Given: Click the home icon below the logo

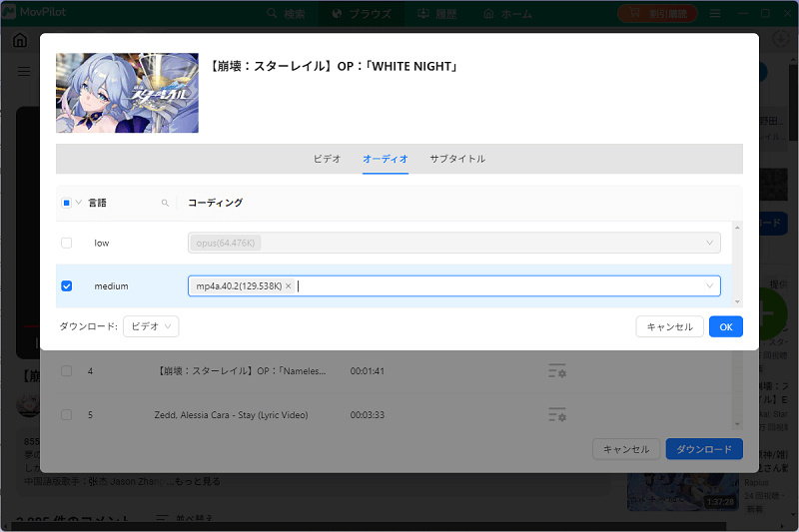Looking at the screenshot, I should point(20,40).
